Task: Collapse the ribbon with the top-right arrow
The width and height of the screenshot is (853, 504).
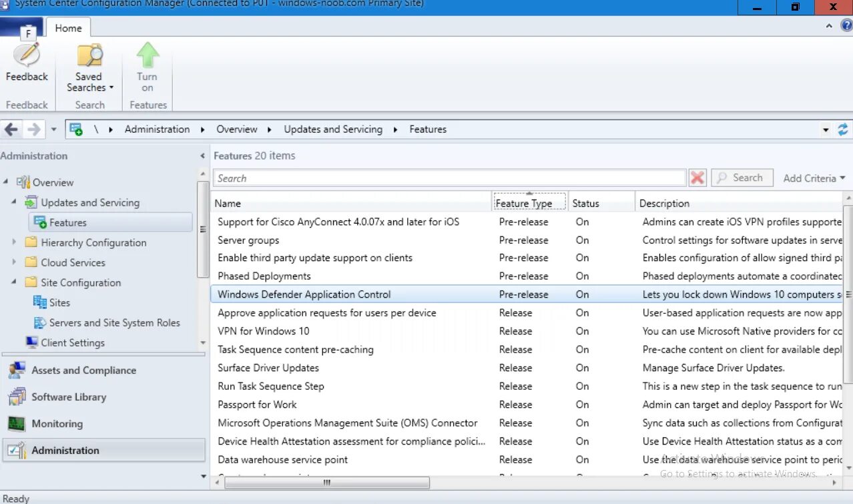Action: pos(829,26)
